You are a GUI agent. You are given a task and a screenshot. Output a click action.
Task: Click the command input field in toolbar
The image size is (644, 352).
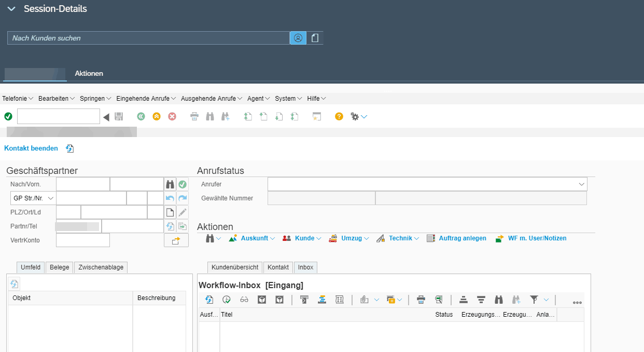pos(59,116)
